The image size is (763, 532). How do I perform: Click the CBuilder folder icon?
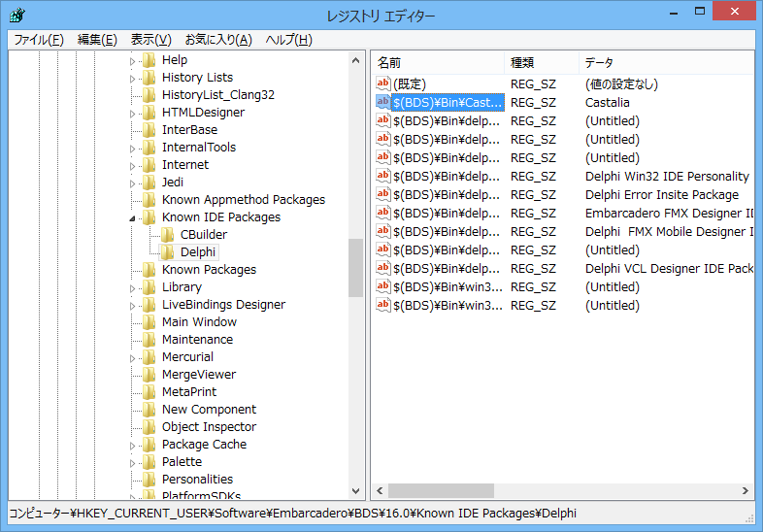pos(167,235)
